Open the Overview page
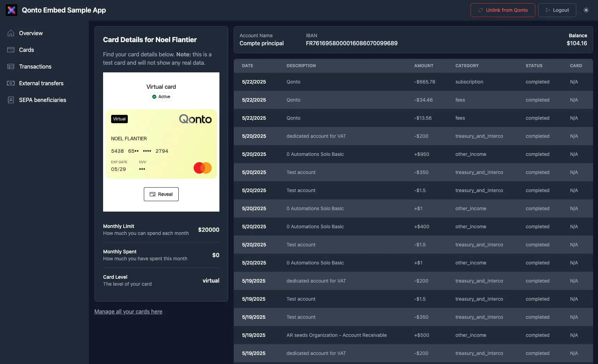 [31, 33]
